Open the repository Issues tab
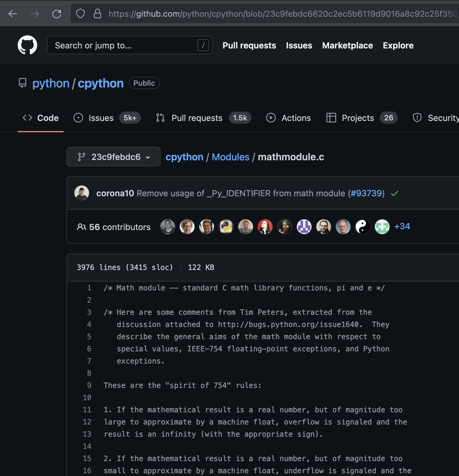 point(107,118)
